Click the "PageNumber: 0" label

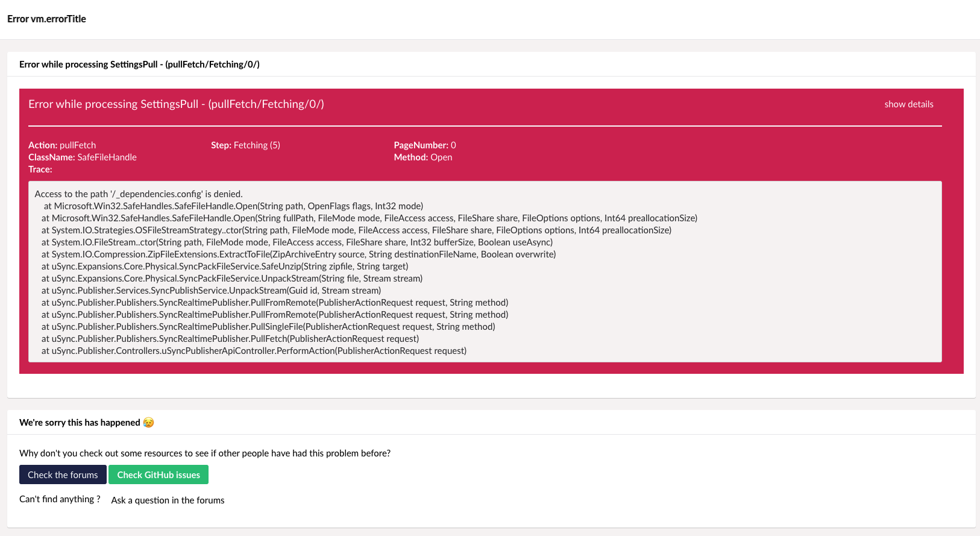tap(424, 145)
